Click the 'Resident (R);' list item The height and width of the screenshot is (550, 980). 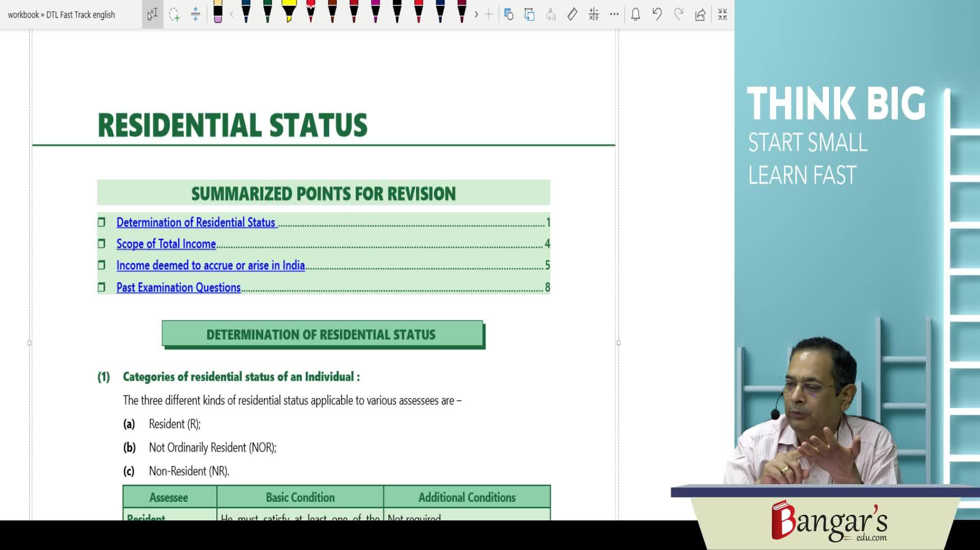(x=175, y=424)
